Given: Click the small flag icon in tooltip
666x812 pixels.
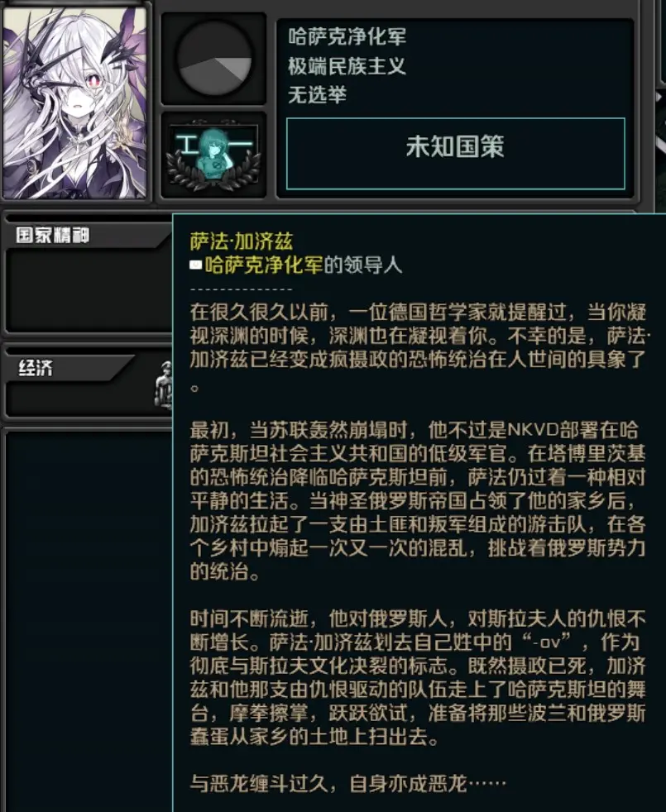Looking at the screenshot, I should pyautogui.click(x=195, y=265).
